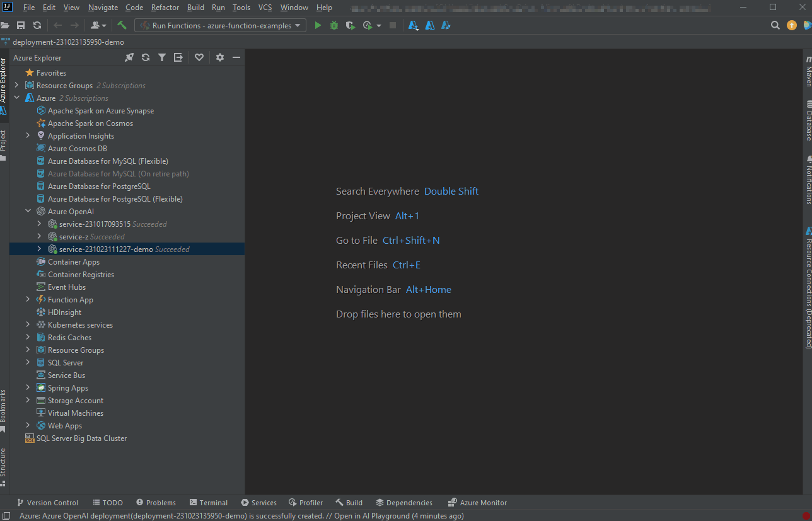This screenshot has width=812, height=521.
Task: Click the sign out icon in Azure Explorer
Action: pyautogui.click(x=178, y=57)
